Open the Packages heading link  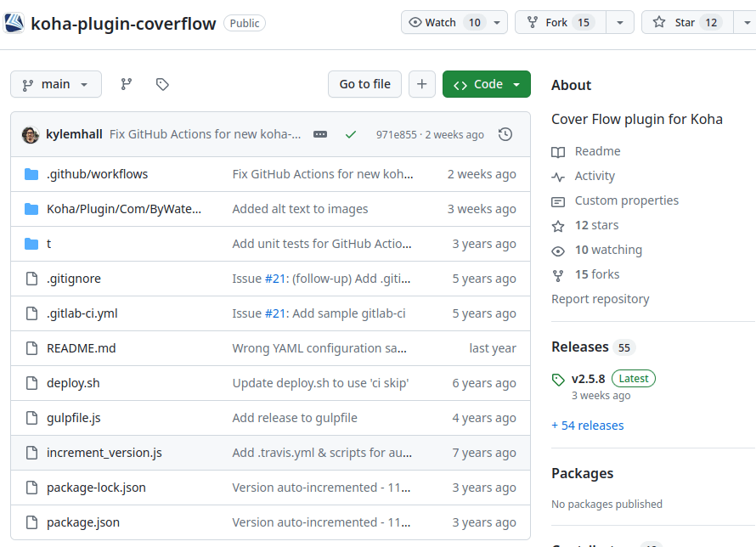tap(583, 473)
